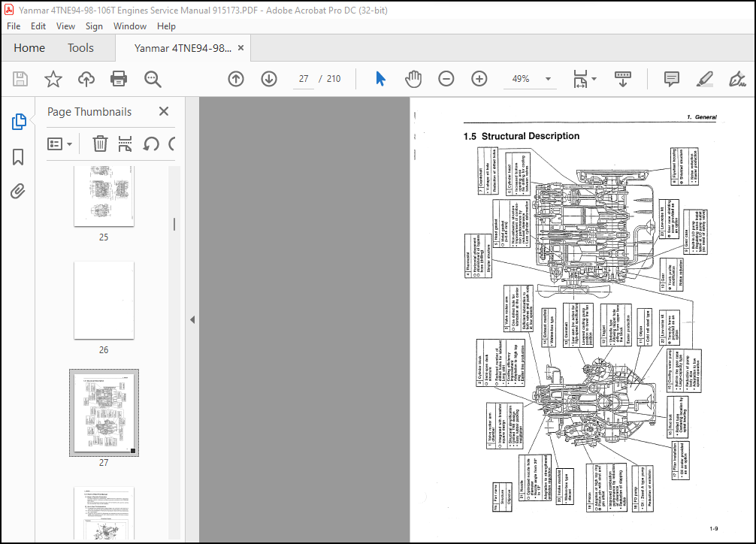Rotate page clockwise icon

[x=172, y=144]
